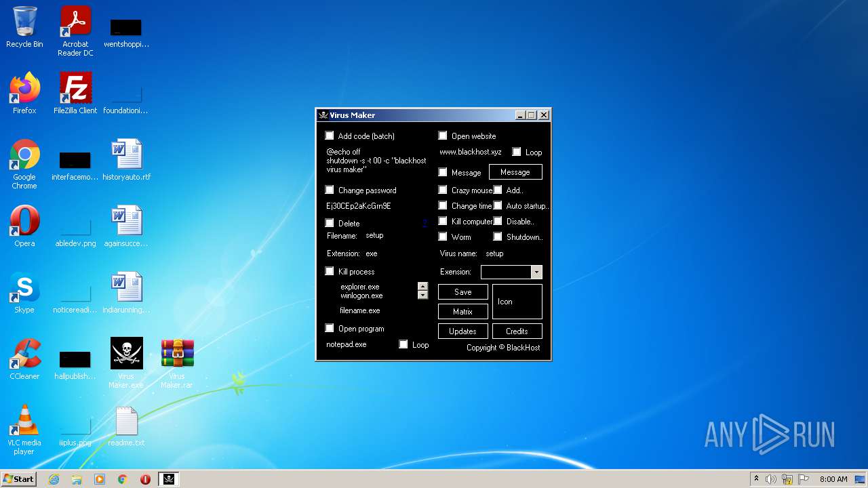The height and width of the screenshot is (488, 868).
Task: Click the Updates button
Action: point(463,331)
